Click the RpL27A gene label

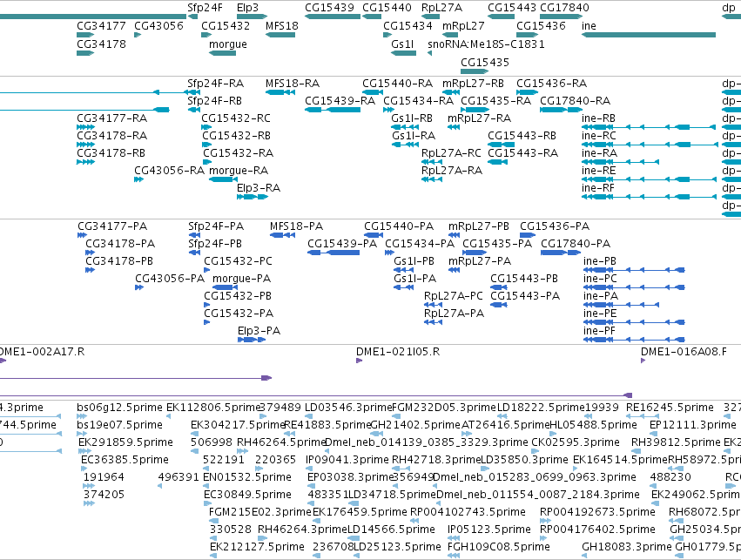441,8
